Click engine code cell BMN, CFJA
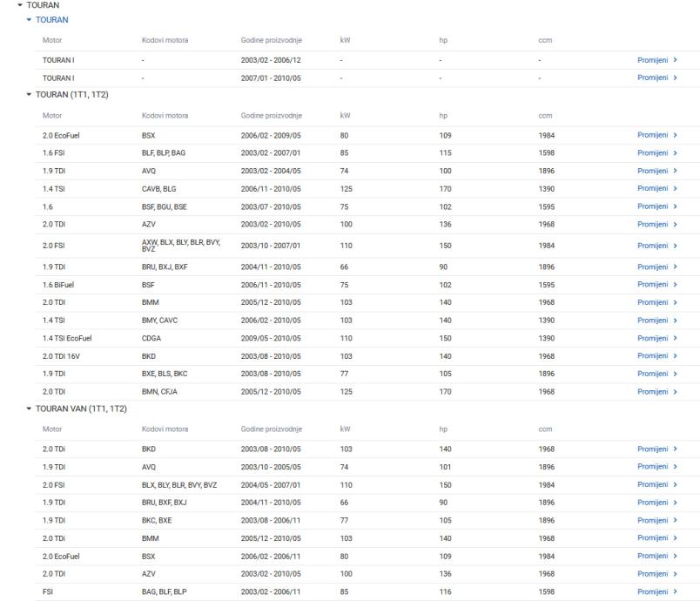This screenshot has height=601, width=700. [159, 392]
